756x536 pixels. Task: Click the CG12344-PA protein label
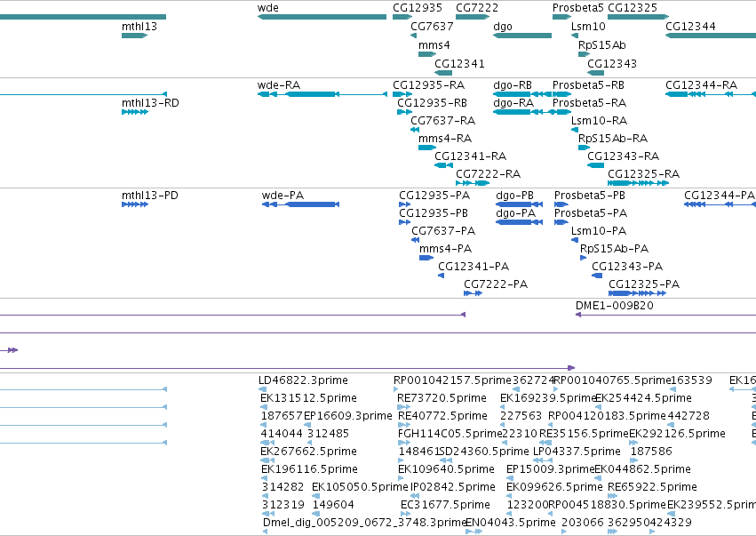click(x=720, y=196)
